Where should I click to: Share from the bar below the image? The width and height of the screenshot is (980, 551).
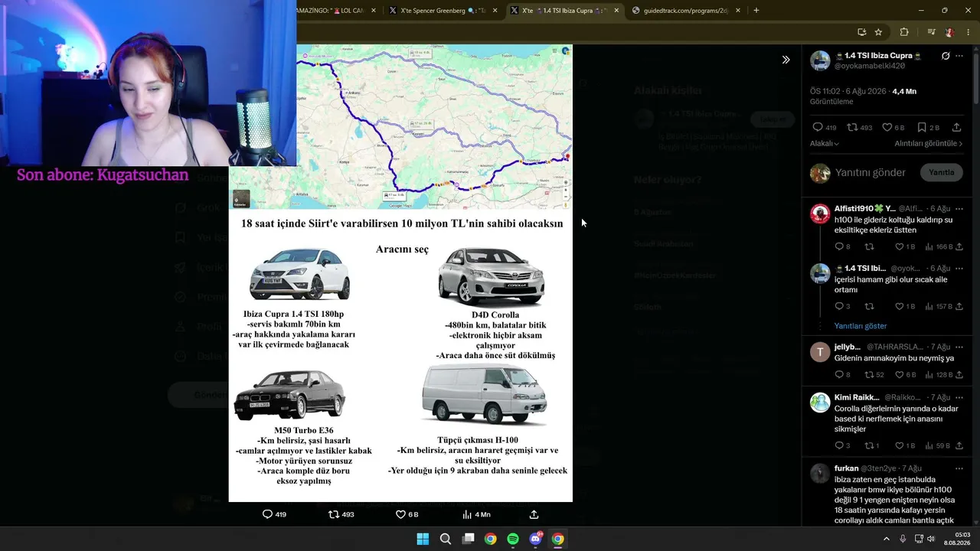(x=534, y=514)
